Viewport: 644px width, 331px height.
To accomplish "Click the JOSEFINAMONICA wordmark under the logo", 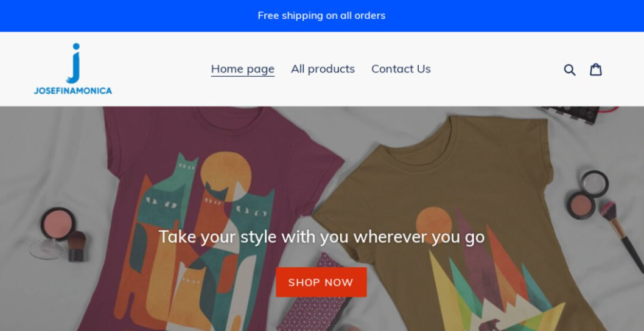I will coord(73,91).
